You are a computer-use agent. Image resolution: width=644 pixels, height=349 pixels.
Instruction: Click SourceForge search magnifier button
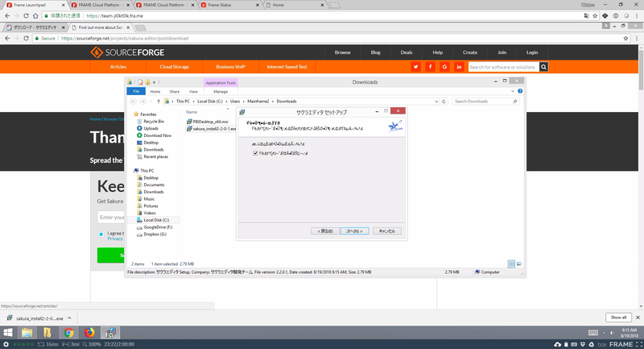(x=543, y=67)
